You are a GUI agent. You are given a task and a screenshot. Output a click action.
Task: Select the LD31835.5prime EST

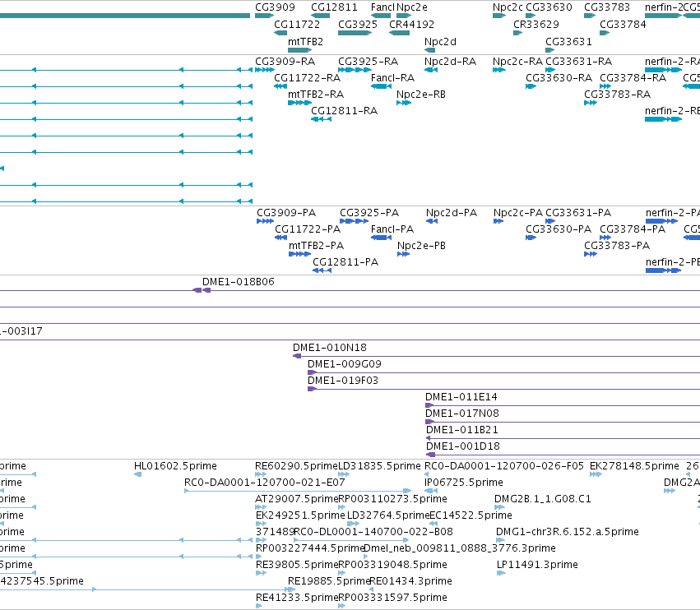tap(344, 474)
